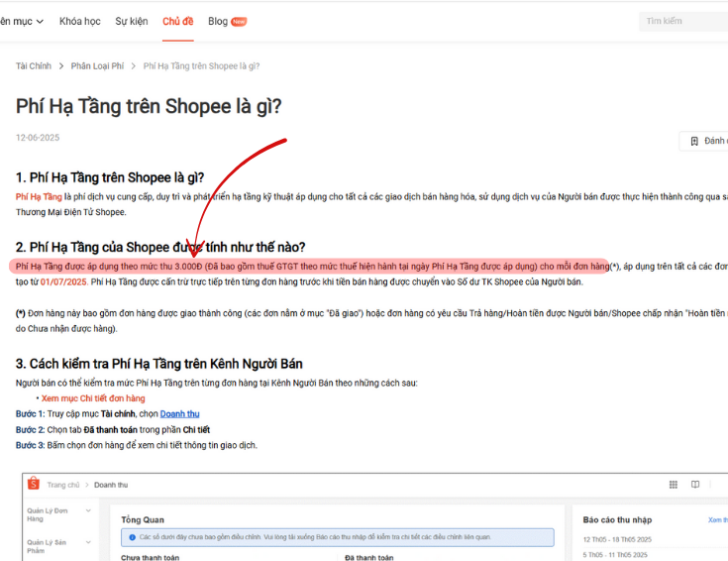Go to Phân Loại Phí breadcrumb
728x561 pixels.
pos(97,66)
